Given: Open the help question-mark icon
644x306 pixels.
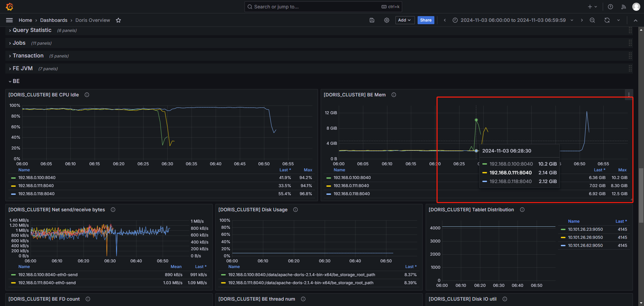Looking at the screenshot, I should click(610, 7).
